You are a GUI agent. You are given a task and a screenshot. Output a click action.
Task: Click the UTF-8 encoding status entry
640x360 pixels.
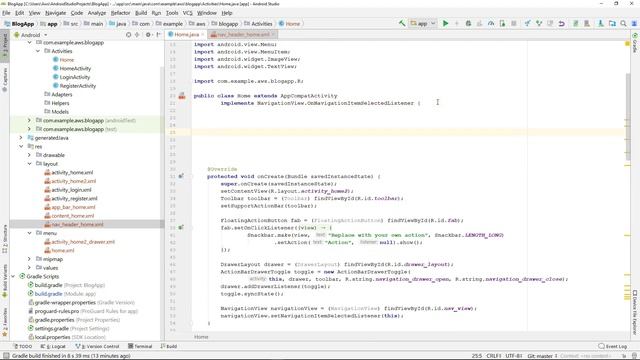(514, 356)
